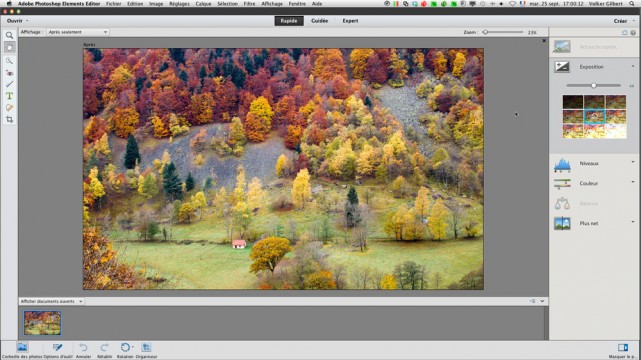Open the Filtre menu
The height and width of the screenshot is (360, 641).
click(x=249, y=4)
